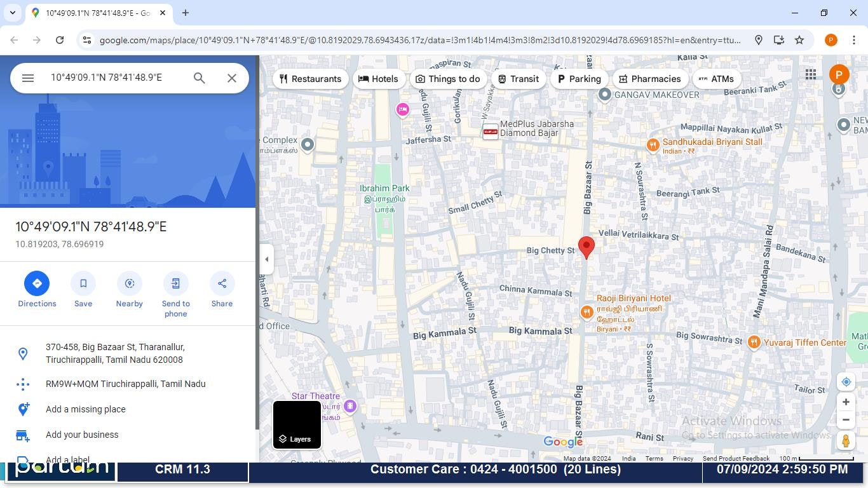Viewport: 868px width, 488px height.
Task: Click Add a missing place
Action: pyautogui.click(x=85, y=409)
